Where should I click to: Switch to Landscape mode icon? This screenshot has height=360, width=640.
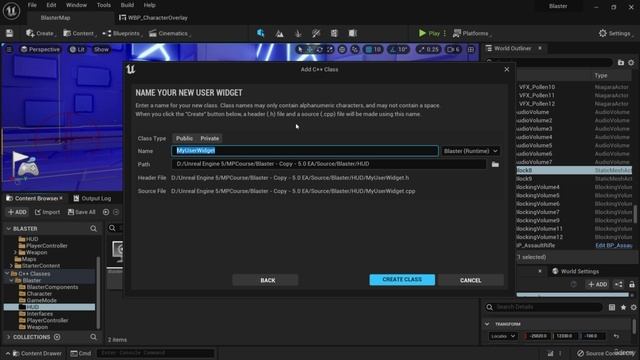(280, 33)
